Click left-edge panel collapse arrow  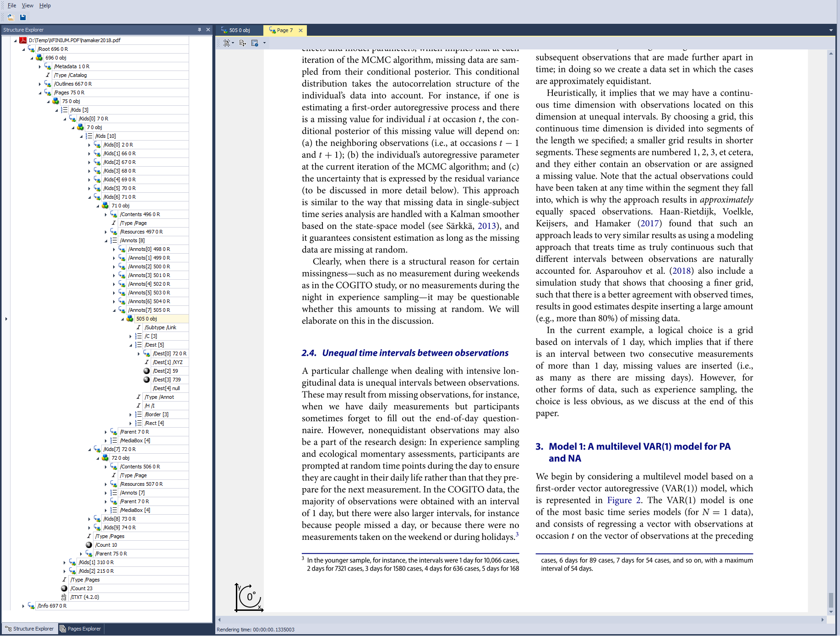click(x=6, y=319)
